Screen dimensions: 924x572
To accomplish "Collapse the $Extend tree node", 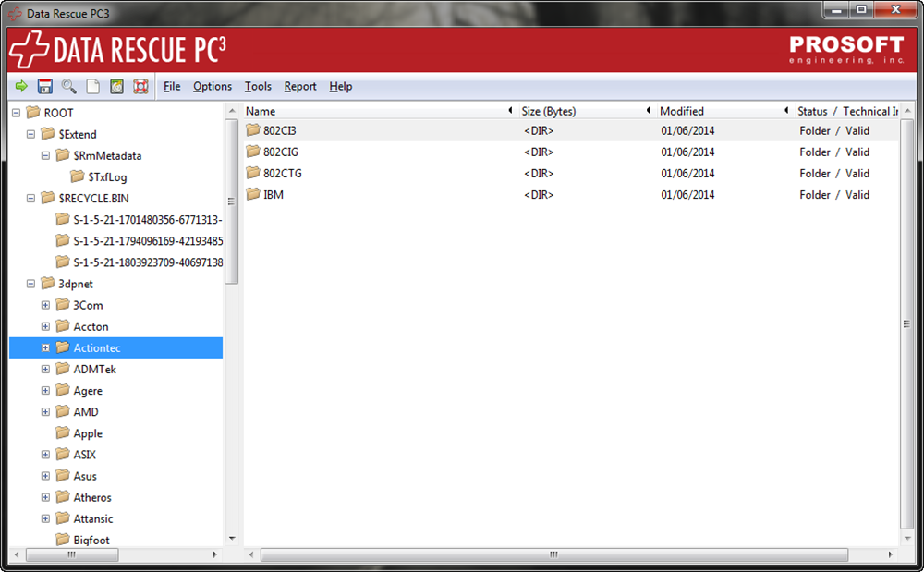I will pyautogui.click(x=30, y=134).
